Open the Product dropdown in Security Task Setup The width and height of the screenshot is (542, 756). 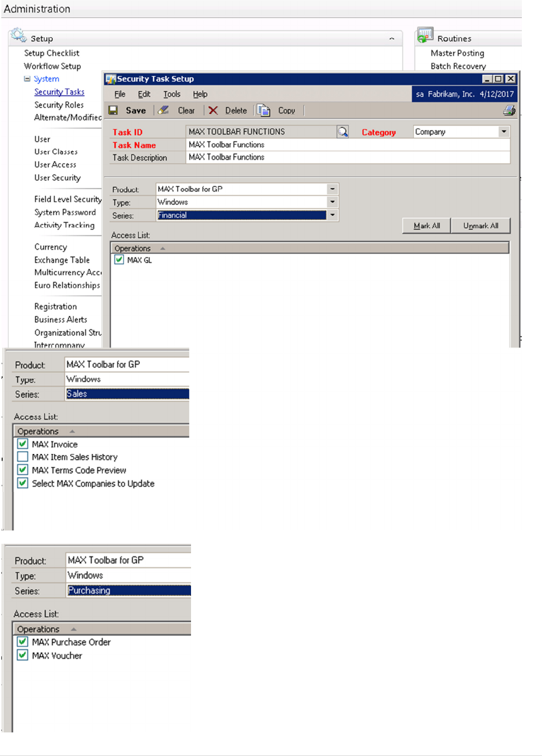(x=333, y=189)
